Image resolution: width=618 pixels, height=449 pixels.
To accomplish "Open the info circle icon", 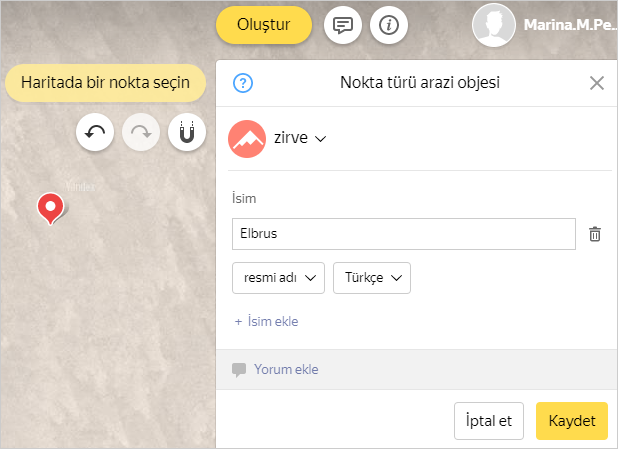I will [389, 25].
